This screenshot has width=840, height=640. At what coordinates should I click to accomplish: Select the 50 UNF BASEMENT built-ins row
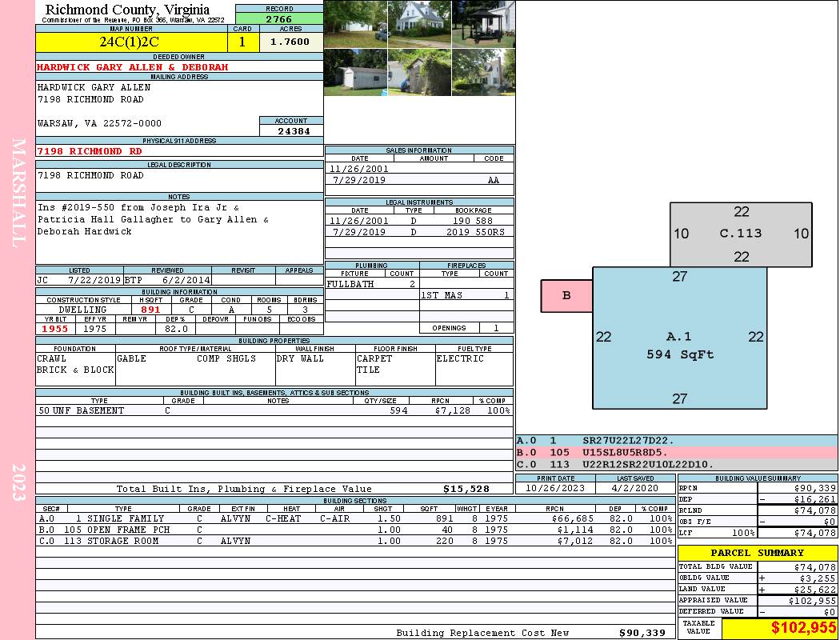point(274,410)
